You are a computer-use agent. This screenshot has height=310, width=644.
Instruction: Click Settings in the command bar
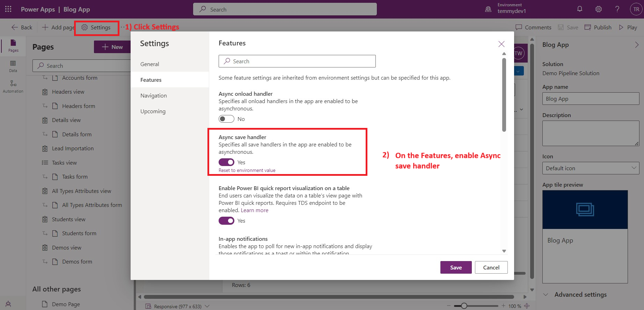point(96,27)
